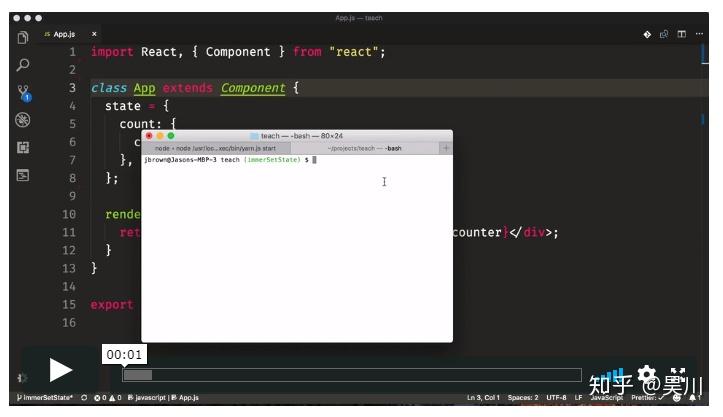
Task: Click the terminal-like icon at bottom of activity bar
Action: [x=23, y=175]
